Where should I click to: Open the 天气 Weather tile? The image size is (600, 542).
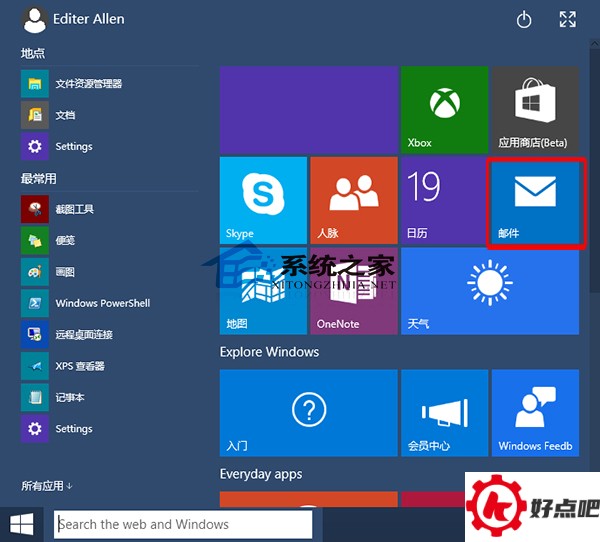490,291
